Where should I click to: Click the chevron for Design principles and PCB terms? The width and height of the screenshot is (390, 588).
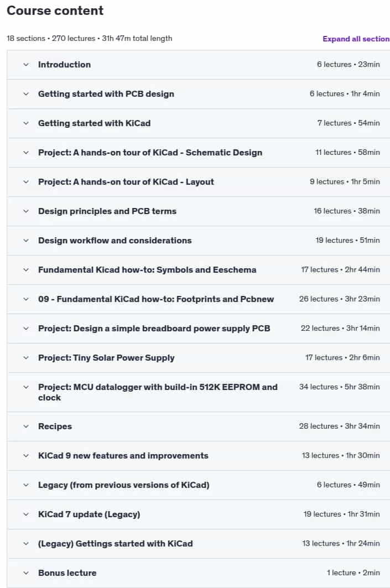(26, 211)
